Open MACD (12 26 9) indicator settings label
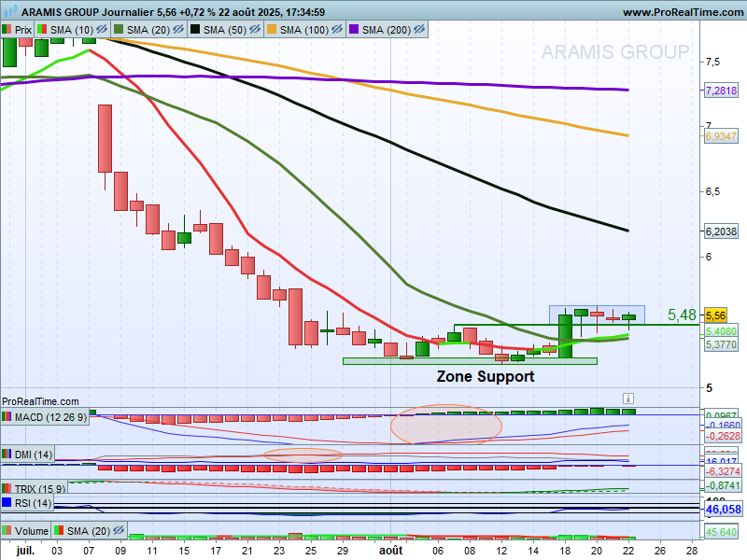 50,417
